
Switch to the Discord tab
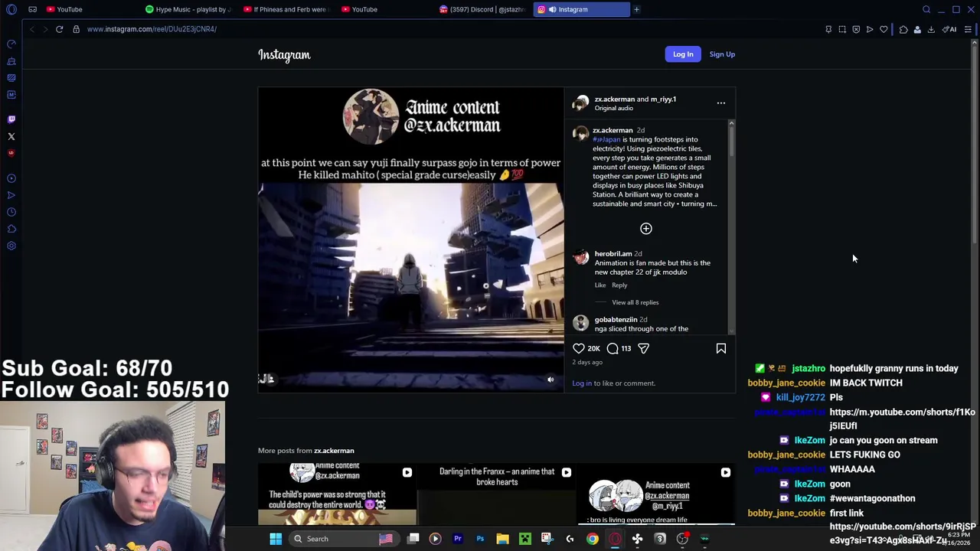483,9
